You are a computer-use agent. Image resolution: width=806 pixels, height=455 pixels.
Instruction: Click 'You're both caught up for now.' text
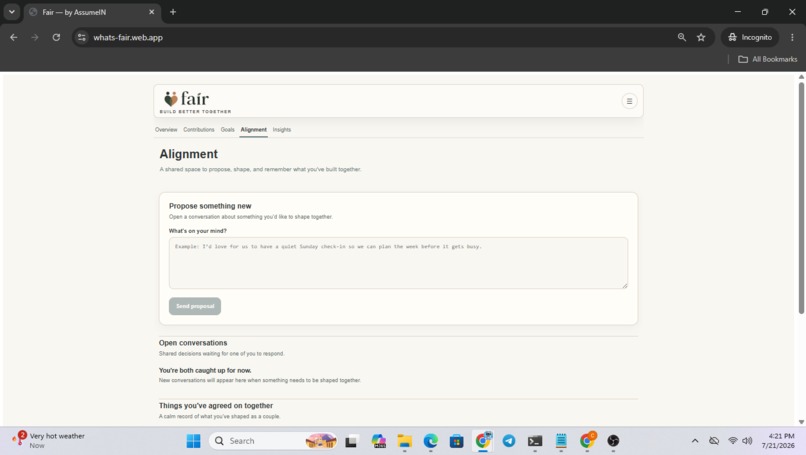coord(205,370)
